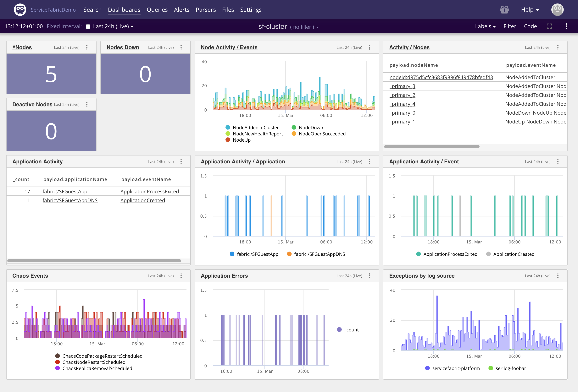The width and height of the screenshot is (578, 392).
Task: Switch to the Queries tab
Action: click(x=157, y=10)
